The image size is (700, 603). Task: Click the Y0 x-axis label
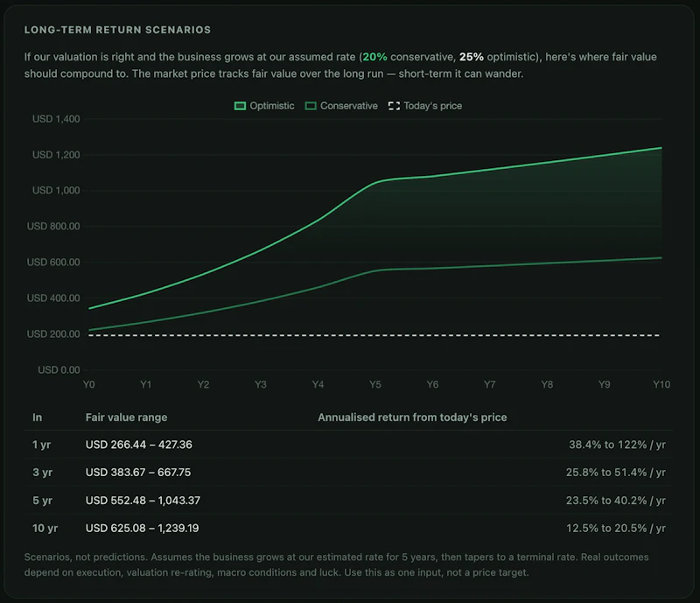[x=89, y=384]
